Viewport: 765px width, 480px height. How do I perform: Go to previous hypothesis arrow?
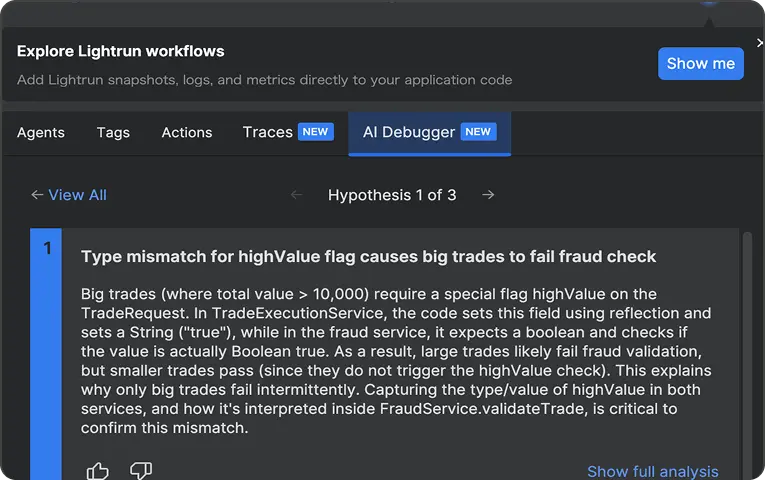(x=296, y=195)
